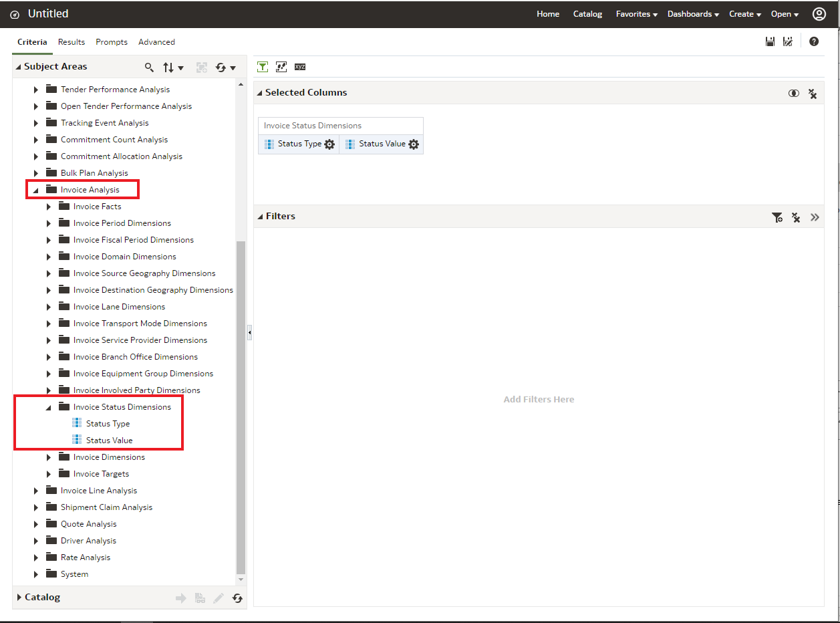Open the Help question mark icon
Viewport: 840px width, 623px height.
click(x=814, y=41)
